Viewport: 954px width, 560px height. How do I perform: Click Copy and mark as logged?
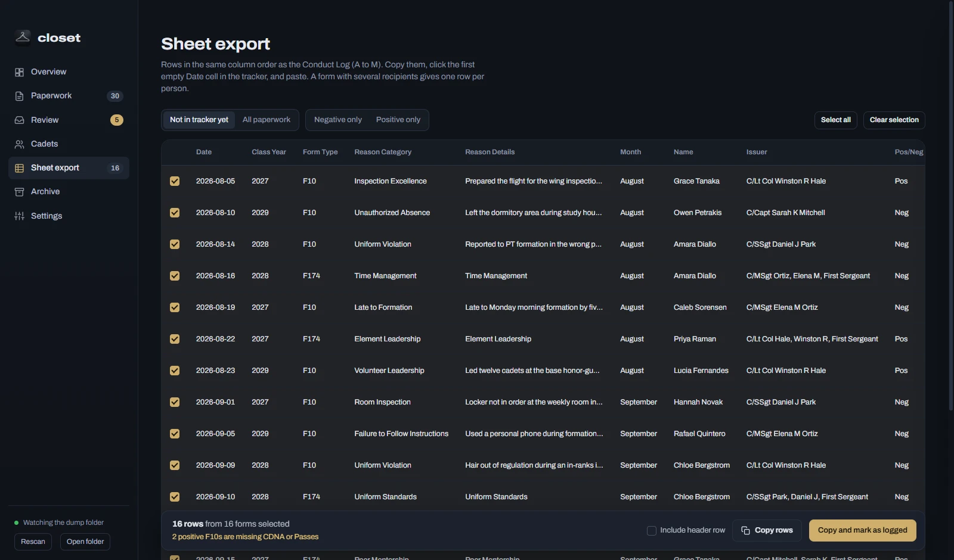point(863,530)
